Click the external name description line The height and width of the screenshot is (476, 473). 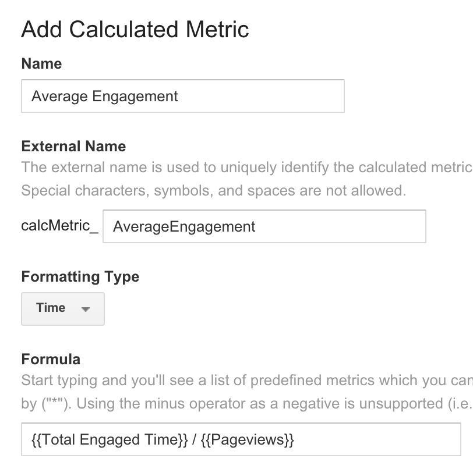point(247,168)
